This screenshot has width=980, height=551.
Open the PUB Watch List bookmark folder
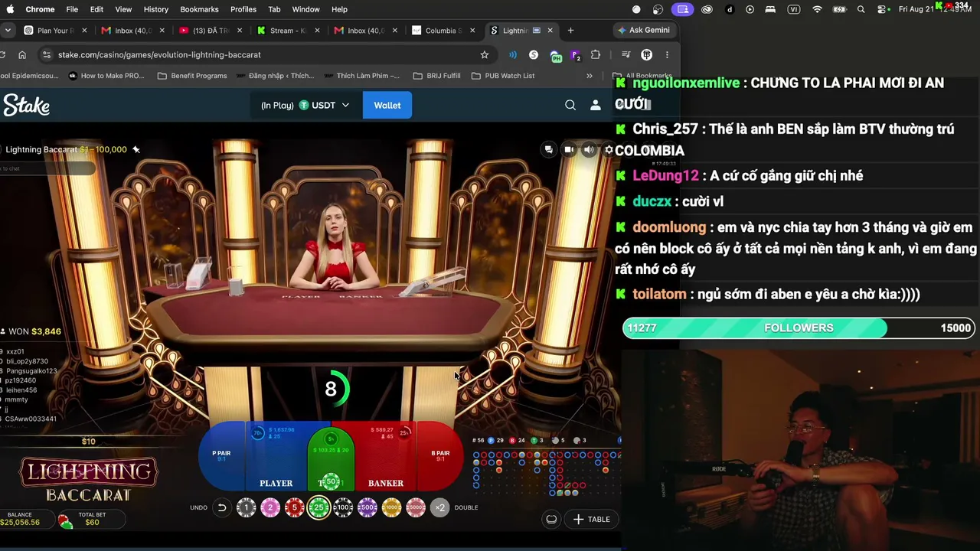point(503,76)
